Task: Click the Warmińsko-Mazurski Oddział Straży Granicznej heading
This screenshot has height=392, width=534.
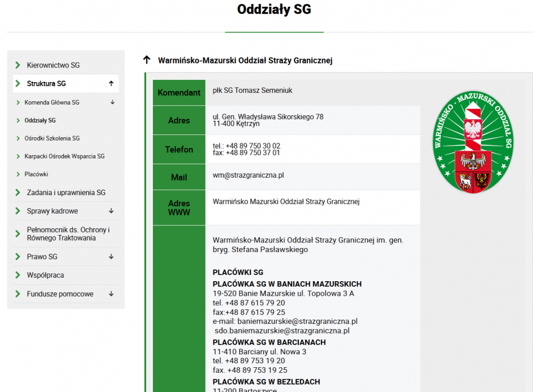Action: coord(245,60)
